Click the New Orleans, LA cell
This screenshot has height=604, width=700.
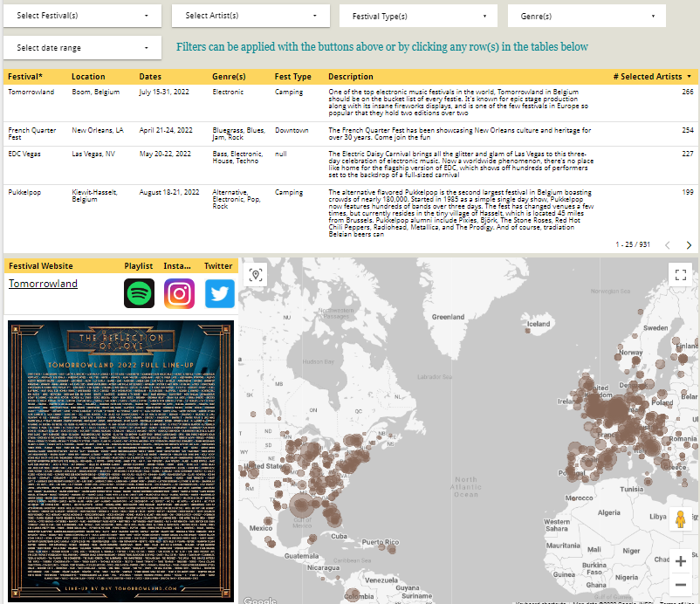[98, 130]
